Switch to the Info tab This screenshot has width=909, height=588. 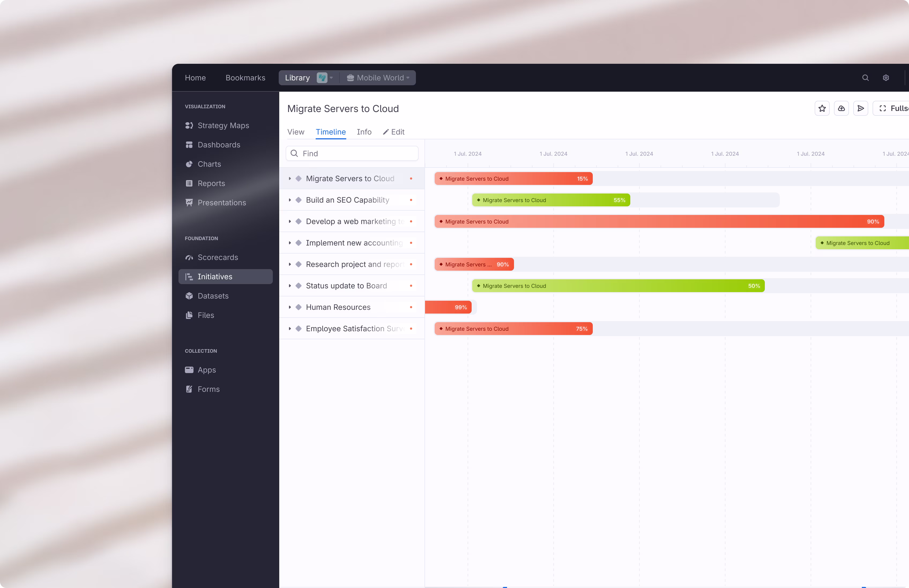[x=363, y=132]
